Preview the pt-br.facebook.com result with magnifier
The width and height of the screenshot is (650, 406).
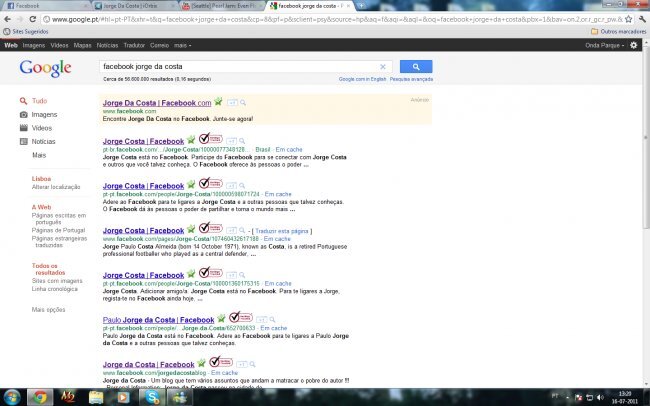(242, 141)
